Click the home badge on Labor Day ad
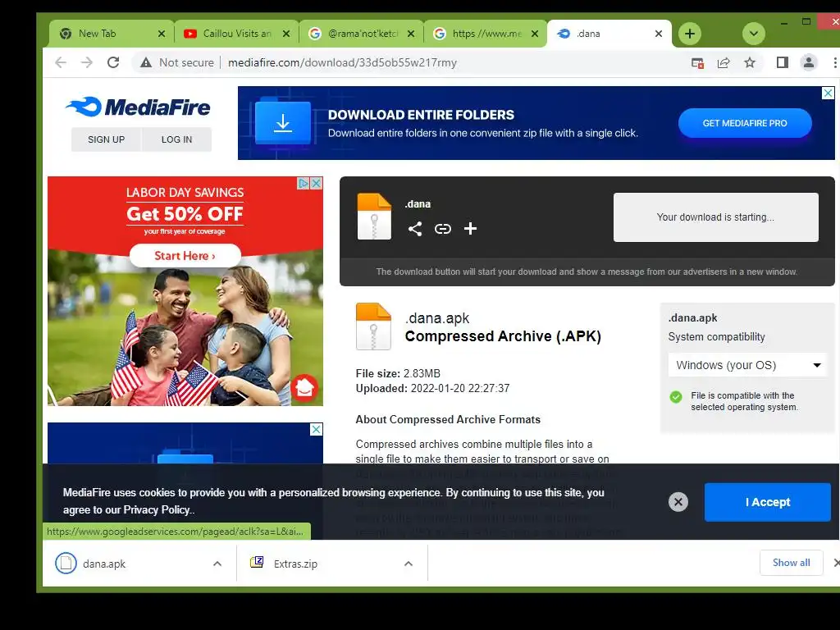840x630 pixels. pos(304,387)
